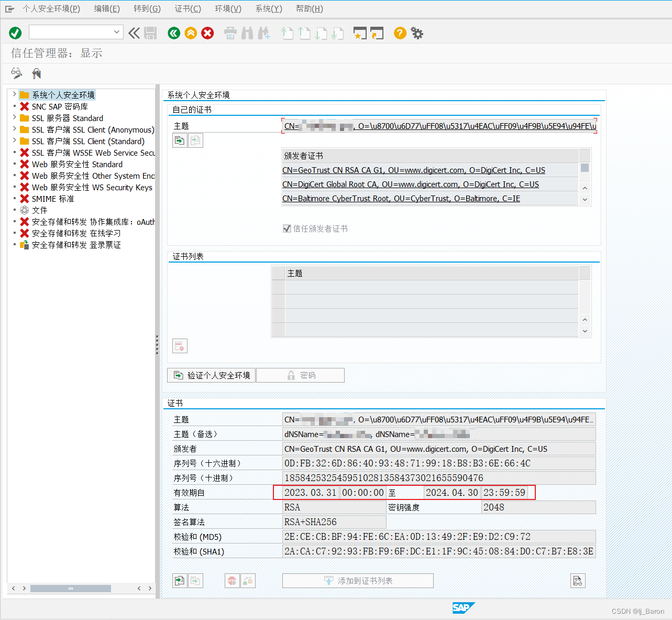Click the Print icon in toolbar

[230, 33]
